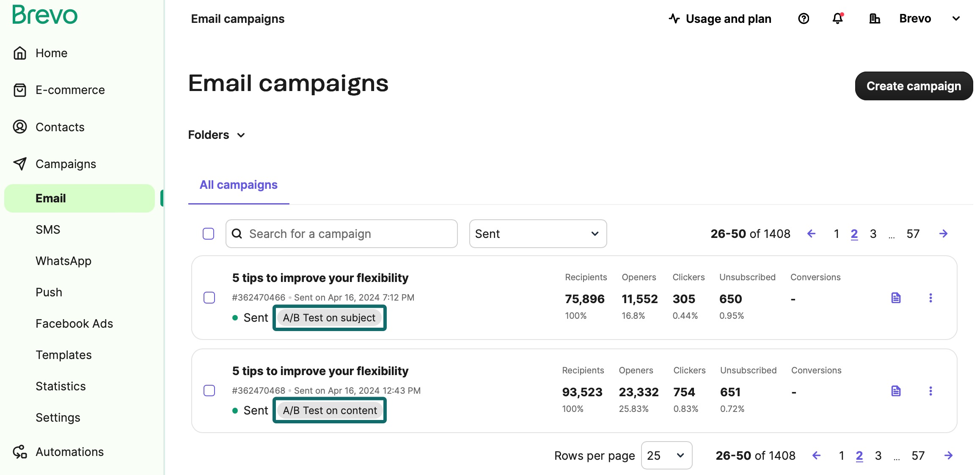Open the Sent status filter dropdown
Image resolution: width=980 pixels, height=475 pixels.
[537, 234]
